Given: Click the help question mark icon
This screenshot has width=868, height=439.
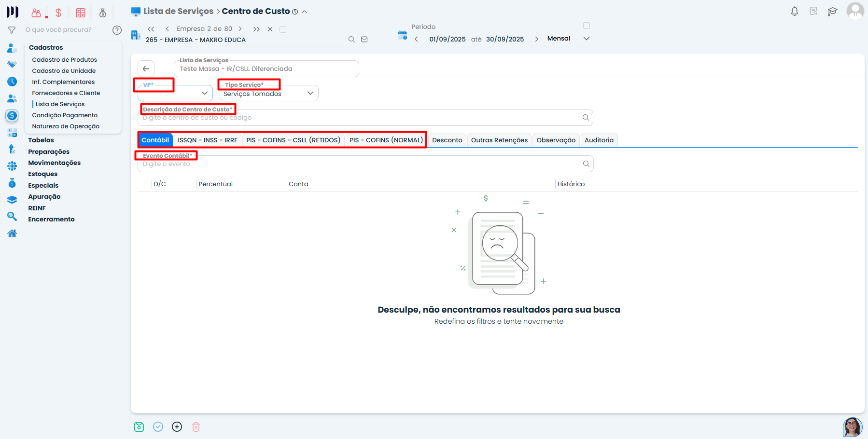Looking at the screenshot, I should click(117, 30).
